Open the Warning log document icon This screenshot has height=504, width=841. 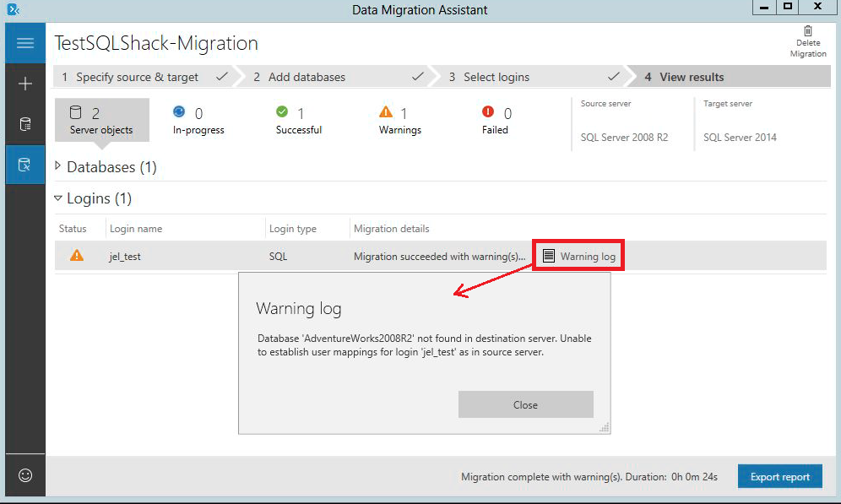coord(549,256)
